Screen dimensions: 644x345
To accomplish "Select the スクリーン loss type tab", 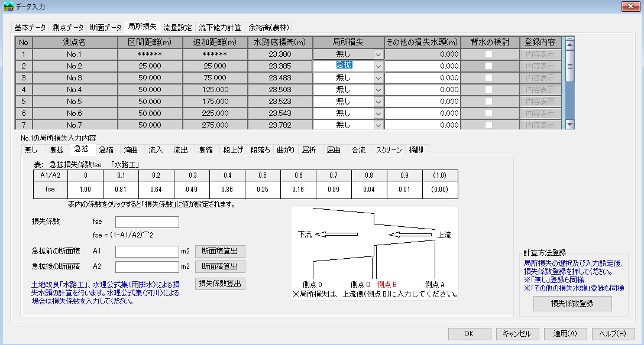I will (389, 149).
